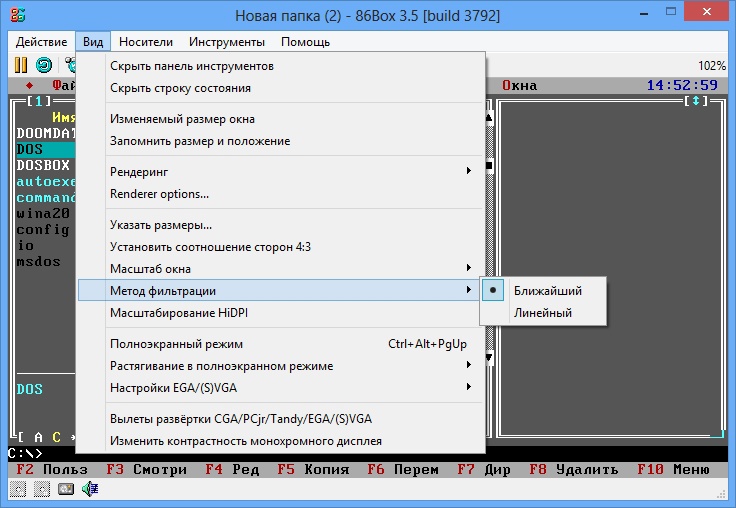The image size is (736, 508).
Task: Choose Скрыть панель инструментов
Action: pos(281,66)
